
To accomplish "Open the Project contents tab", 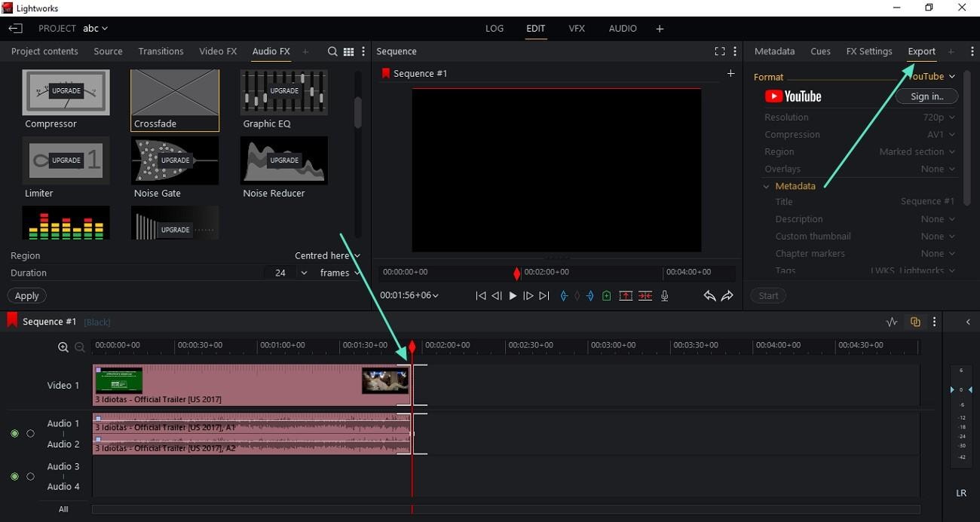I will click(44, 51).
